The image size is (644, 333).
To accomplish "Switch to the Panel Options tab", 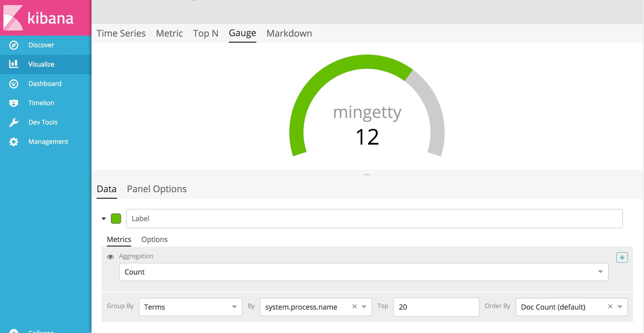I will tap(157, 189).
